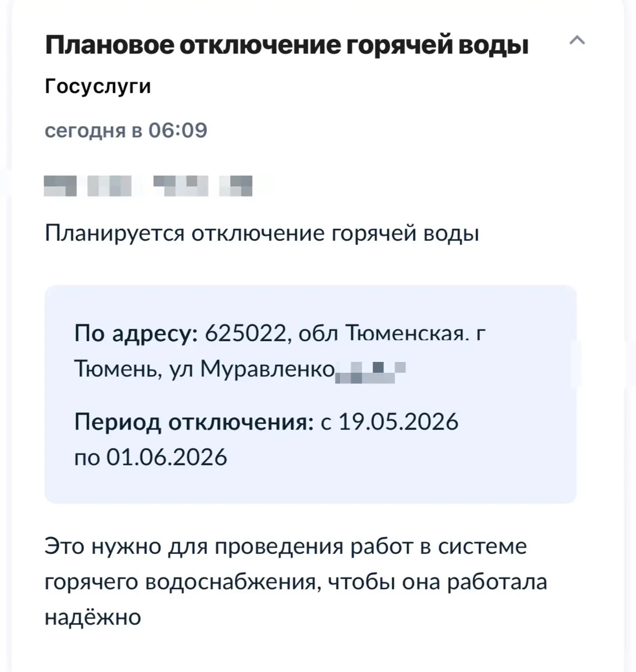Click the timestamp "сегодня в 06:09"
636x672 pixels.
(126, 131)
